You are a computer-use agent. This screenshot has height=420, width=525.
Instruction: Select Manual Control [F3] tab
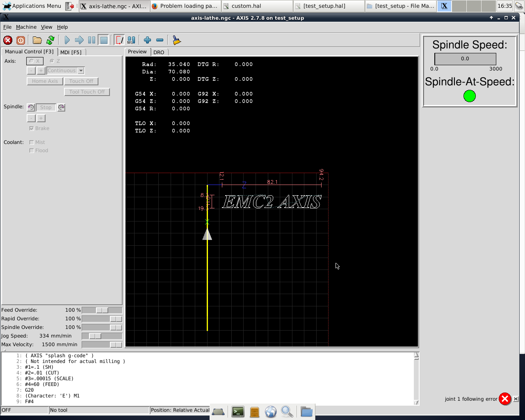point(29,52)
